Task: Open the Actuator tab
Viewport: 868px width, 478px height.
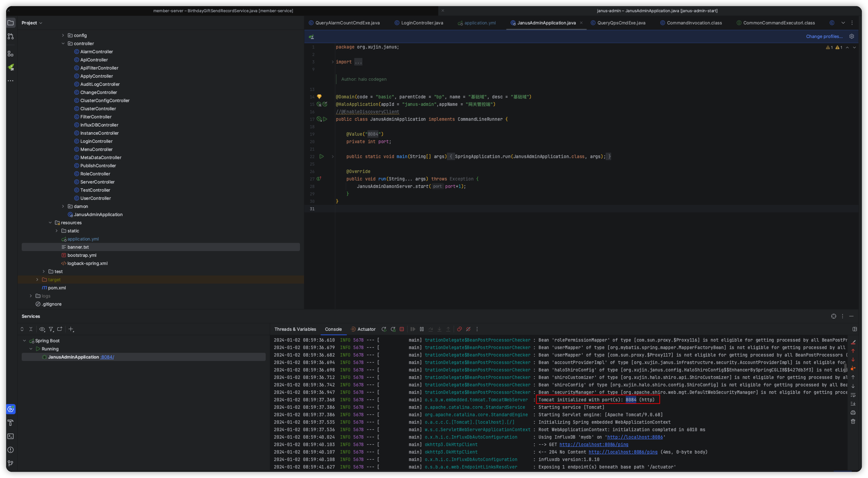Action: (363, 329)
